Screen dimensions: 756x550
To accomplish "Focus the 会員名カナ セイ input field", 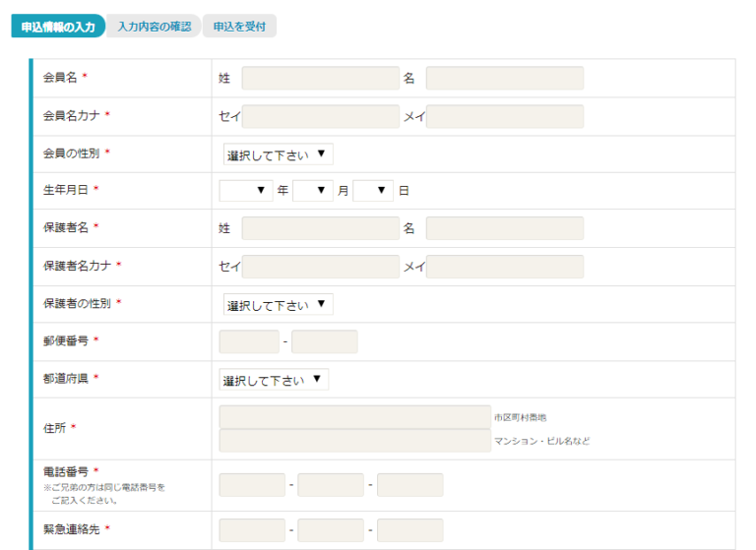I will [x=320, y=117].
